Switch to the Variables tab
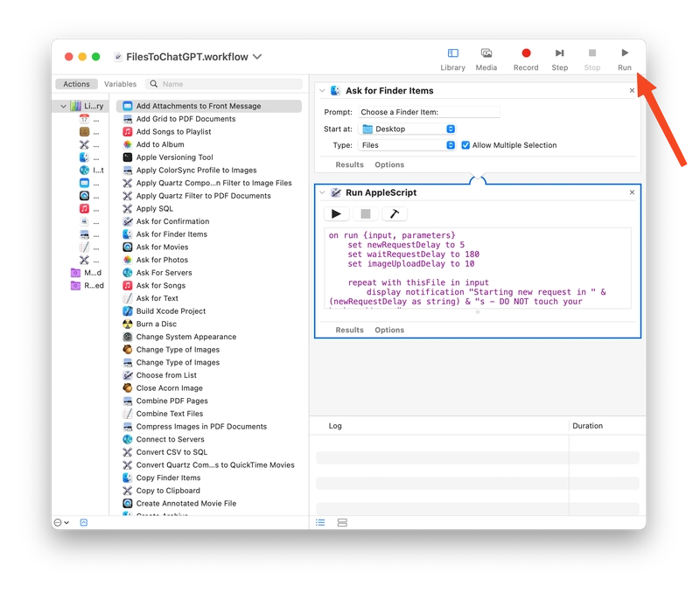Screen dimensions: 700x593 120,84
